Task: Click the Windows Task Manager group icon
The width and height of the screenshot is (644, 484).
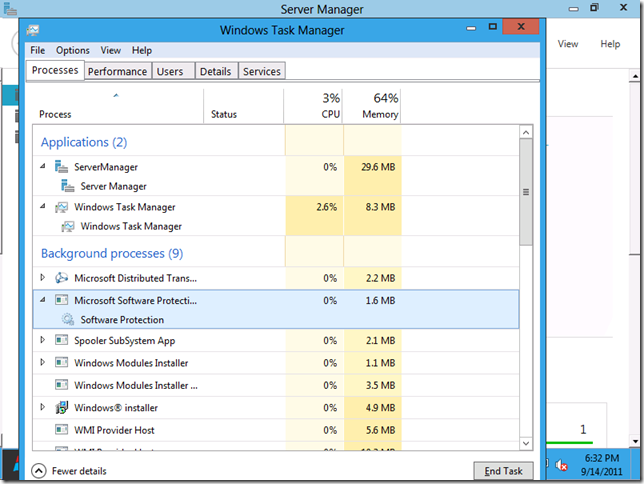Action: coord(61,207)
